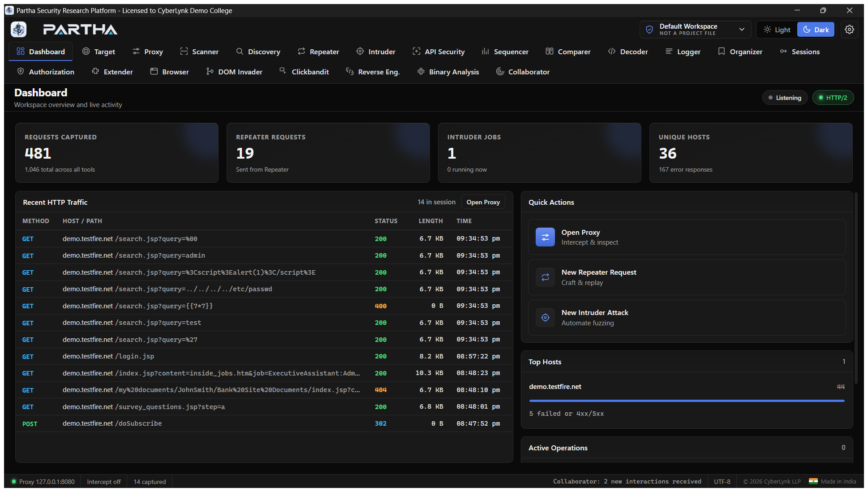
Task: Click the Binary Analysis chip icon
Action: click(421, 71)
